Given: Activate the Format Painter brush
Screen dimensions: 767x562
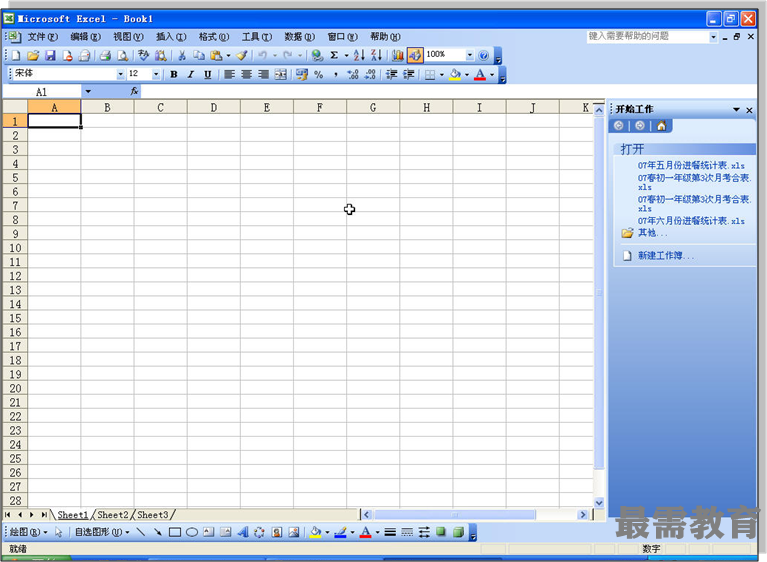Looking at the screenshot, I should pyautogui.click(x=242, y=56).
